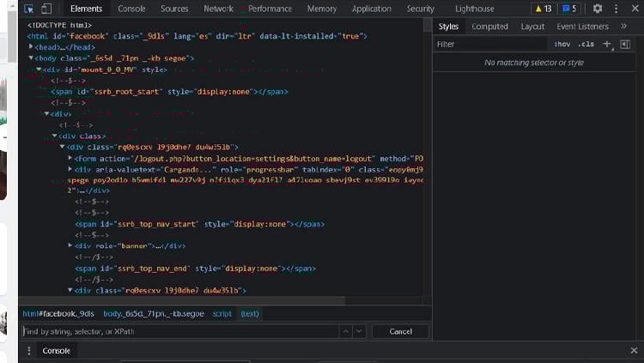The width and height of the screenshot is (644, 363).
Task: Expand the head element node
Action: (x=32, y=47)
